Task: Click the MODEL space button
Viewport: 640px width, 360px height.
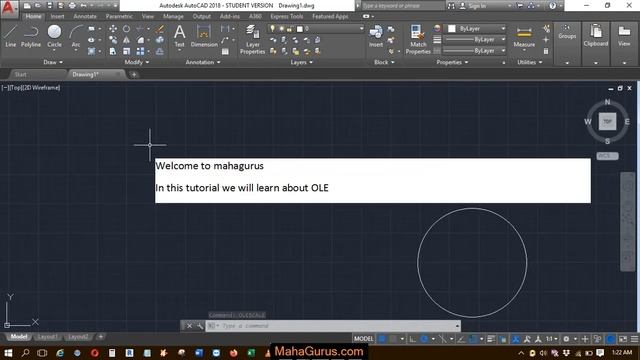Action: (x=363, y=339)
